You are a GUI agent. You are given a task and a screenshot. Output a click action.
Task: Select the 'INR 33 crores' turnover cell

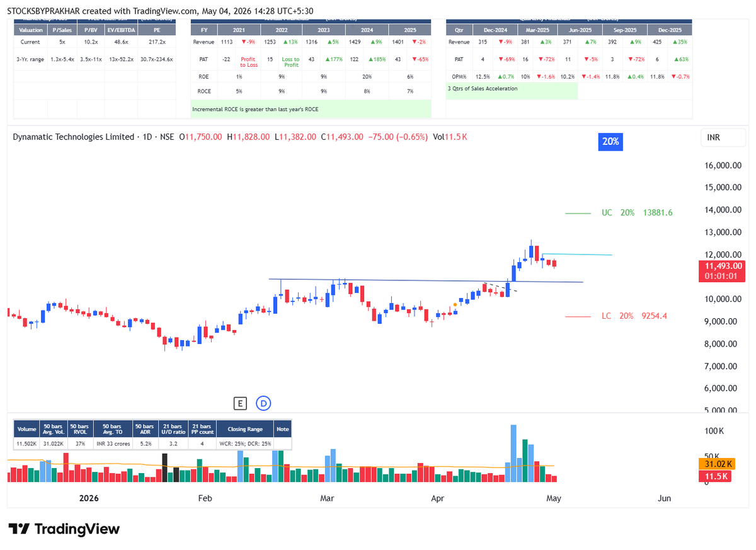click(112, 444)
